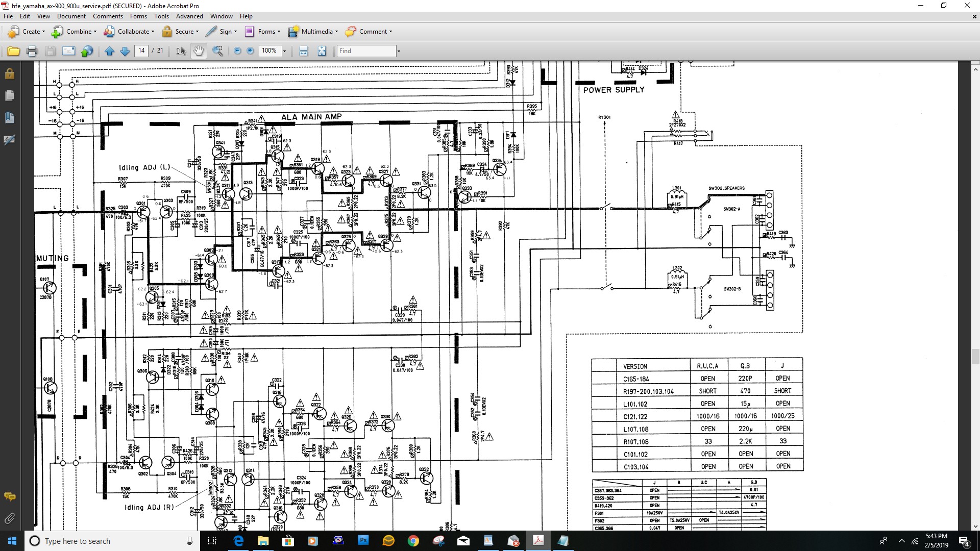Fit page width using scrolling mode icon

coord(304,51)
